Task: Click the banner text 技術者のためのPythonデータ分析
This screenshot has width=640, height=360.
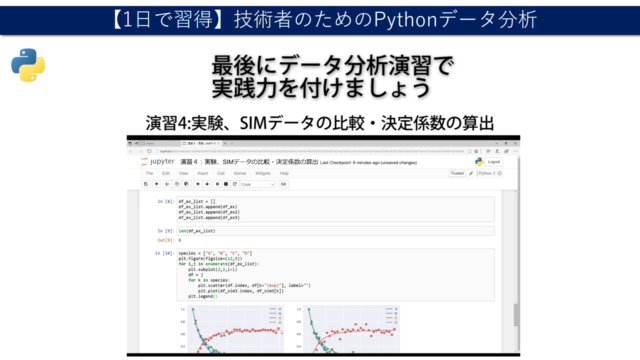Action: click(x=385, y=19)
